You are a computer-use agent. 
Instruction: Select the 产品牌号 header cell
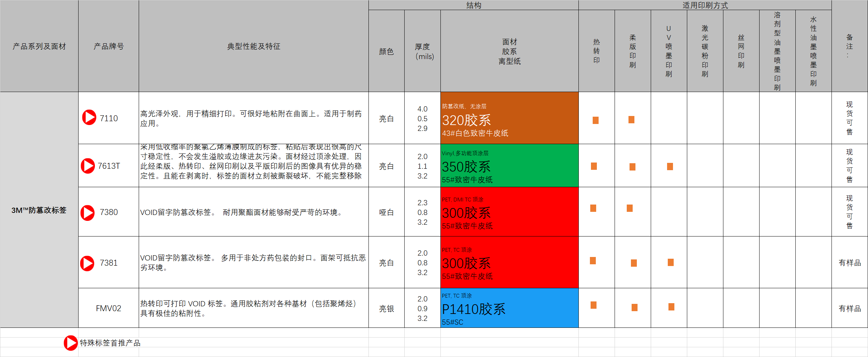[x=108, y=46]
